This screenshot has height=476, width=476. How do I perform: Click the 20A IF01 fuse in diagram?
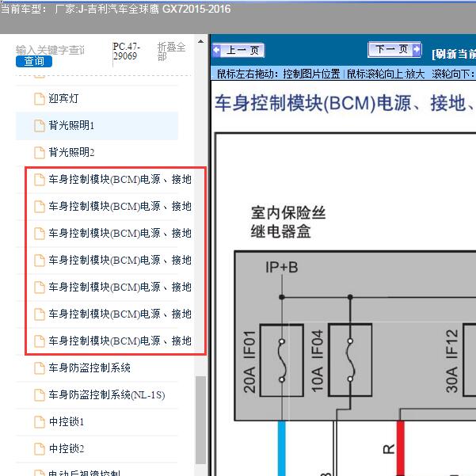[282, 360]
